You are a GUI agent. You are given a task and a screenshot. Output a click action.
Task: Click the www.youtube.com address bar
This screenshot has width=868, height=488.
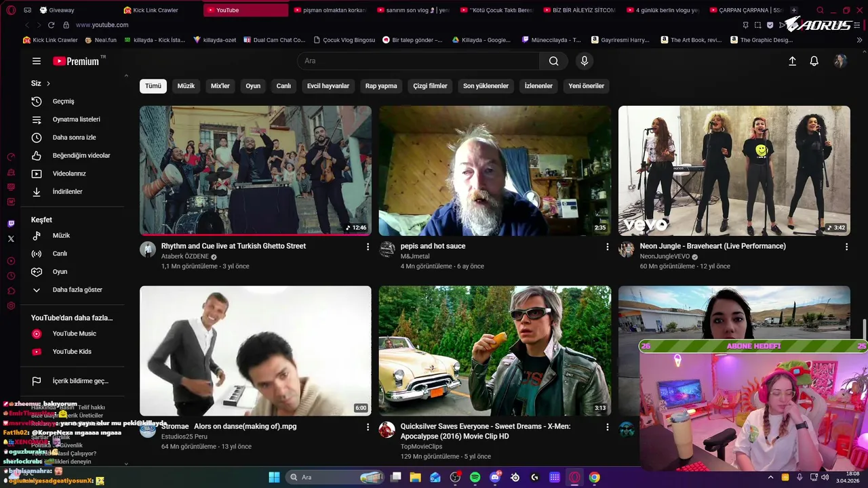tap(102, 25)
